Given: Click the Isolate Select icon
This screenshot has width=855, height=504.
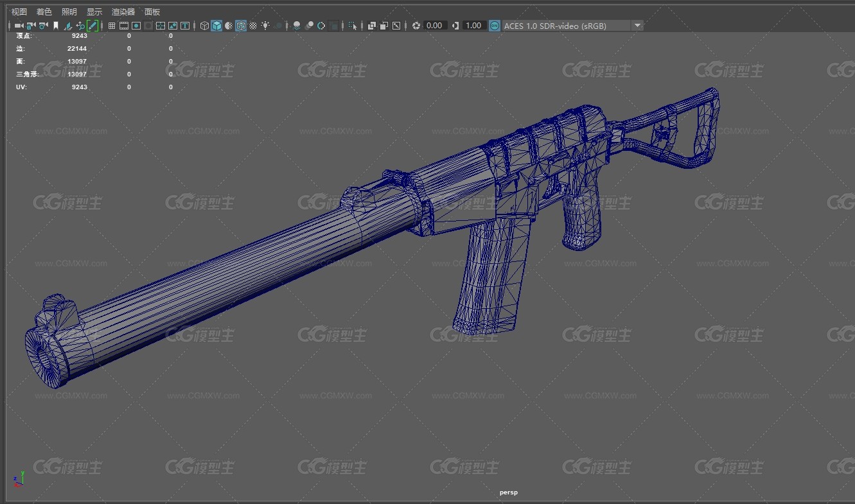Looking at the screenshot, I should click(352, 26).
